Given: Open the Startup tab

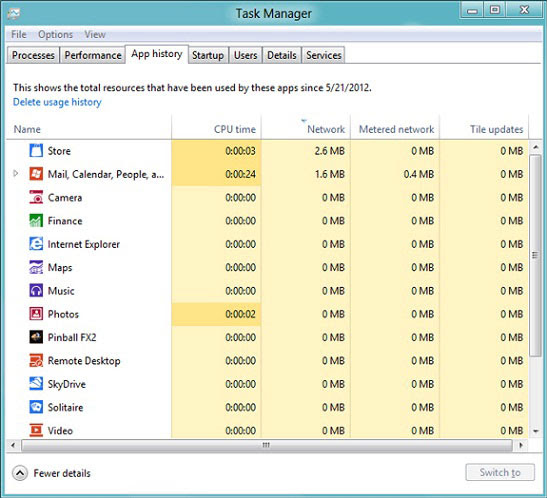Looking at the screenshot, I should point(208,55).
